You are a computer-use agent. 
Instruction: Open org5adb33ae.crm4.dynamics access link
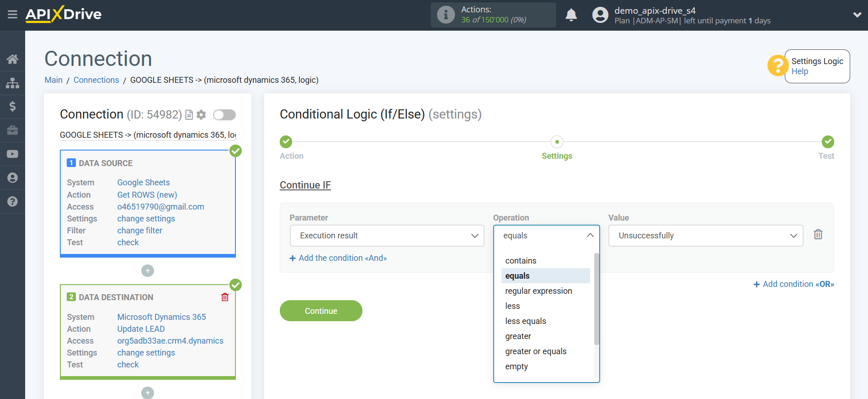(170, 341)
